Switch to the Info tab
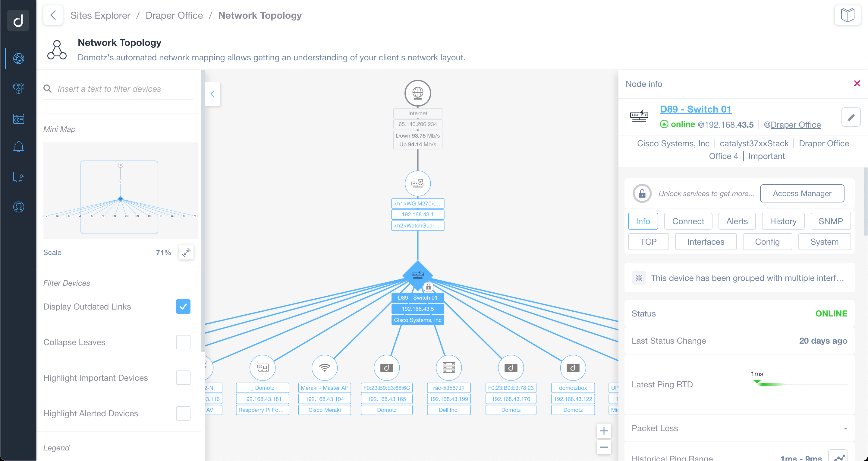868x461 pixels. pyautogui.click(x=643, y=221)
